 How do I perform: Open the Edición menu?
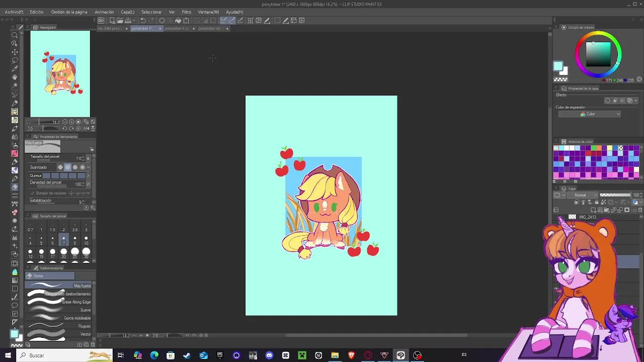[x=36, y=12]
